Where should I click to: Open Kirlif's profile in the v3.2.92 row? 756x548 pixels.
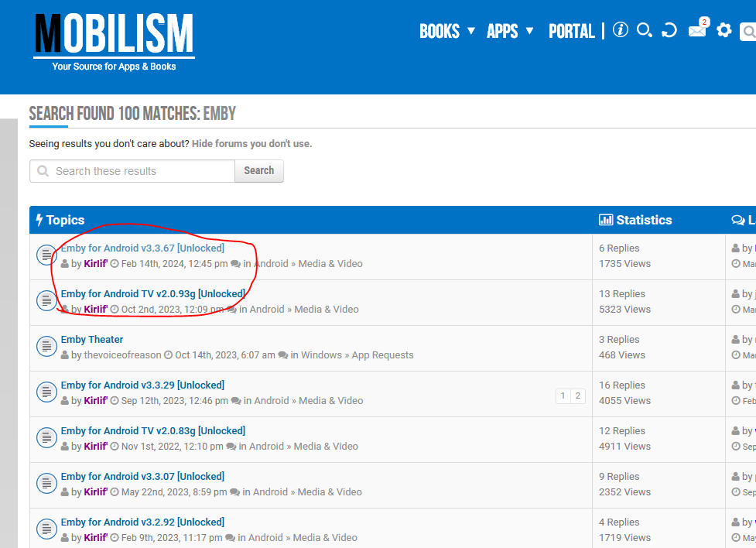point(95,538)
